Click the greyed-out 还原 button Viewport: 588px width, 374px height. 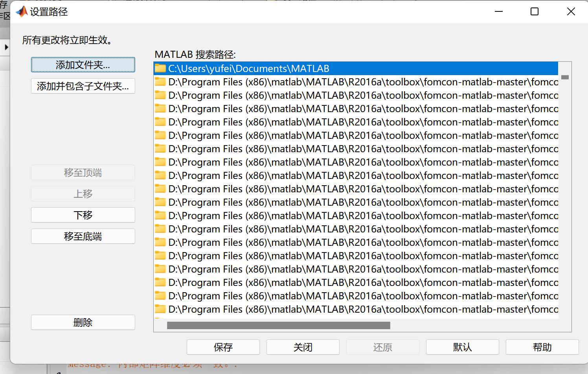tap(383, 347)
